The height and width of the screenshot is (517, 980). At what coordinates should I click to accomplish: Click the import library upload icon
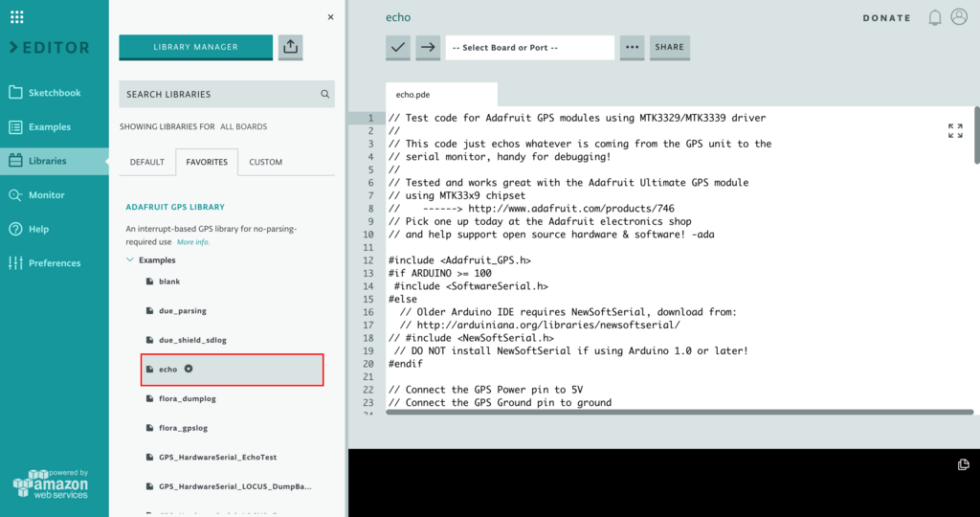291,47
